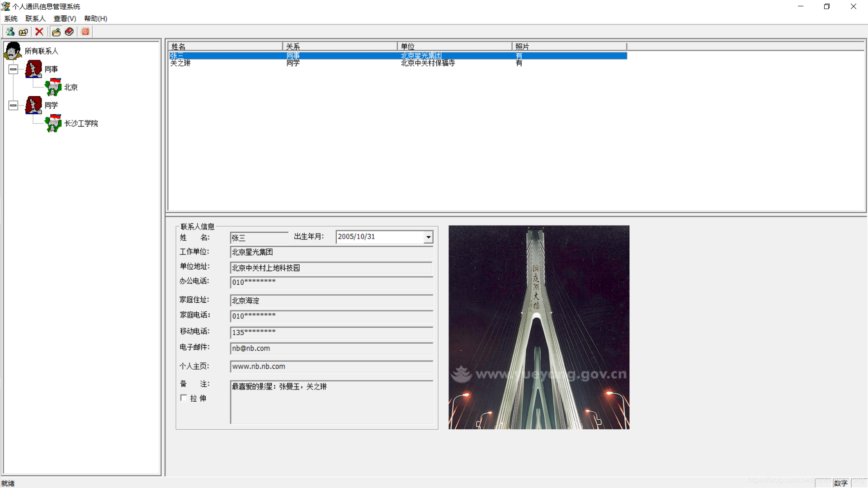This screenshot has width=868, height=488.
Task: Collapse the 同学 tree node
Action: coord(13,105)
